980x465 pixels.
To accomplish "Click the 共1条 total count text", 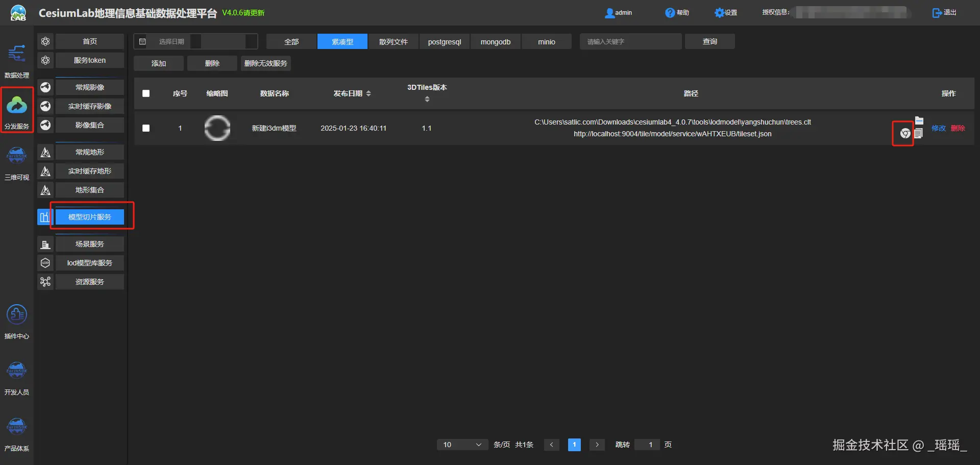I will tap(524, 445).
